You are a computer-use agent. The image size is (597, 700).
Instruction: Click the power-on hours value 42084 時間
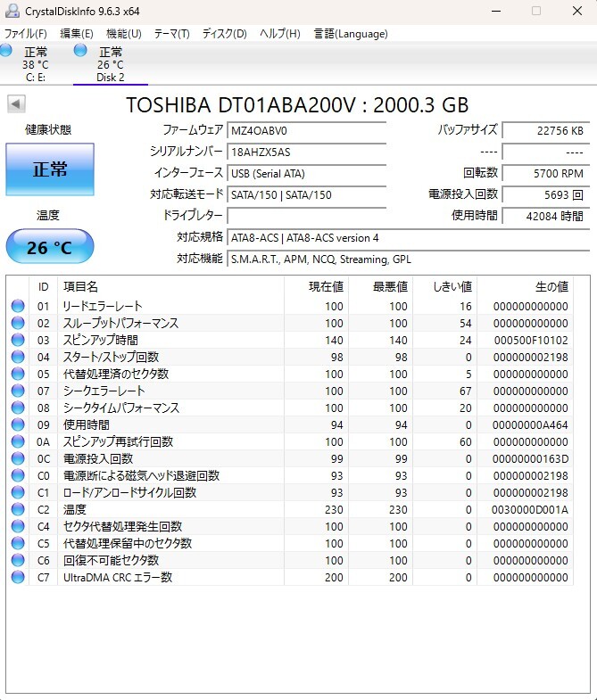tap(546, 216)
